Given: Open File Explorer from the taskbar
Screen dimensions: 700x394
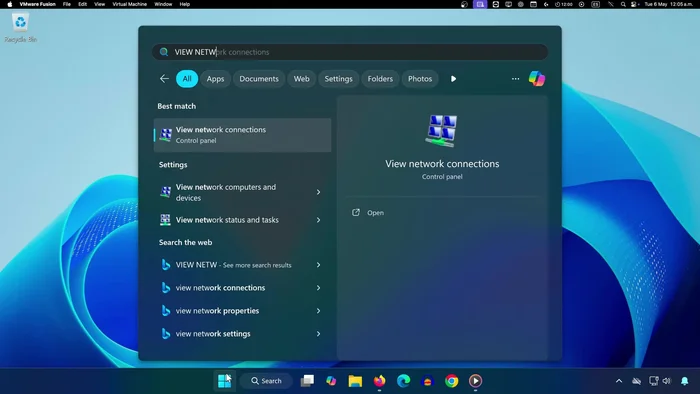Looking at the screenshot, I should (355, 381).
